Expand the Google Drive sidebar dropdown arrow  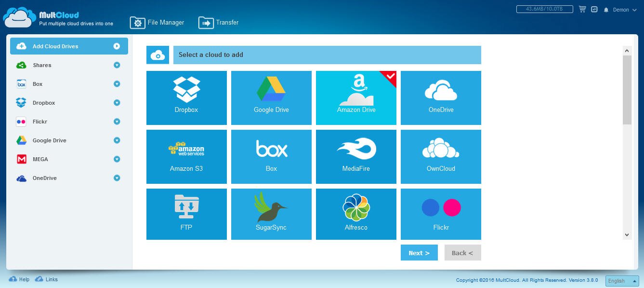[117, 140]
